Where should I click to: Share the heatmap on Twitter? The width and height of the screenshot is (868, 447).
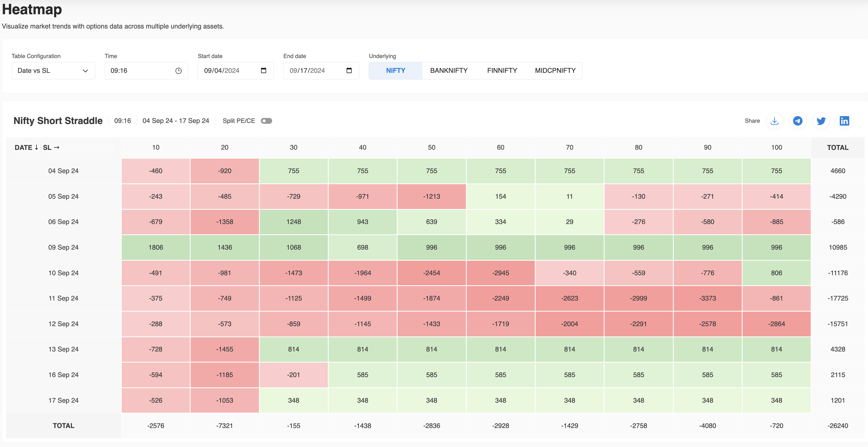821,121
